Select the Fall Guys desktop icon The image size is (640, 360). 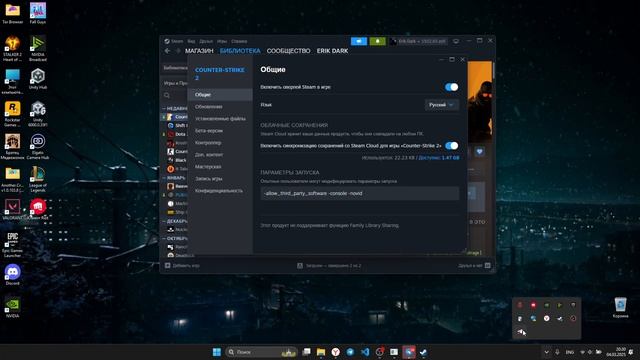pos(38,13)
